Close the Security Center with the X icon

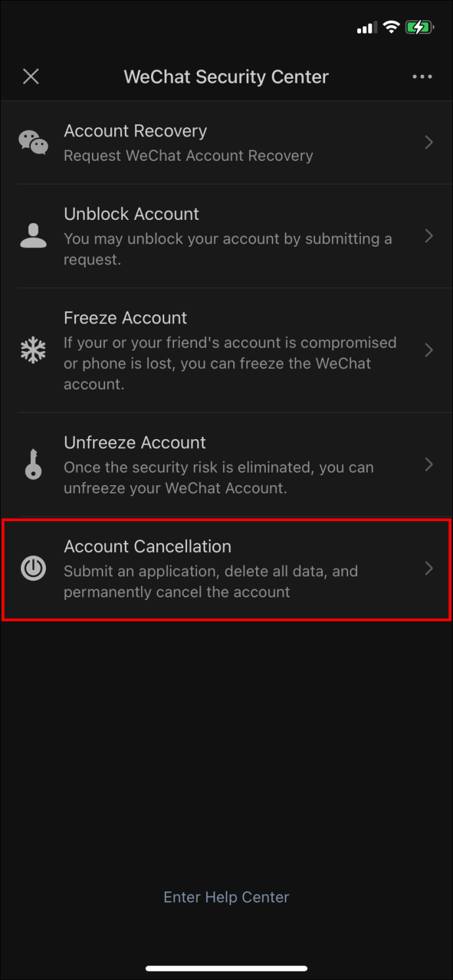point(31,77)
